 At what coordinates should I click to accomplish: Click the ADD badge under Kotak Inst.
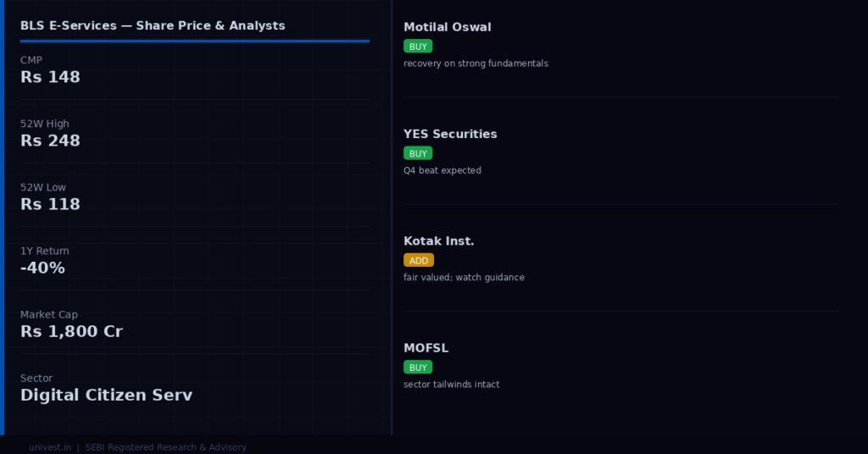tap(419, 260)
